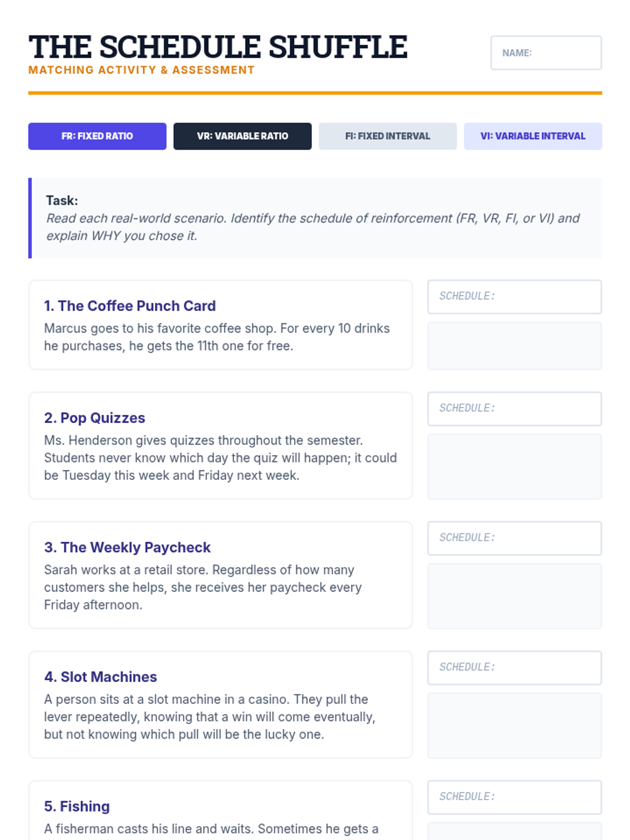Open the Slot Machines scenario heading
This screenshot has width=630, height=840.
coord(100,677)
